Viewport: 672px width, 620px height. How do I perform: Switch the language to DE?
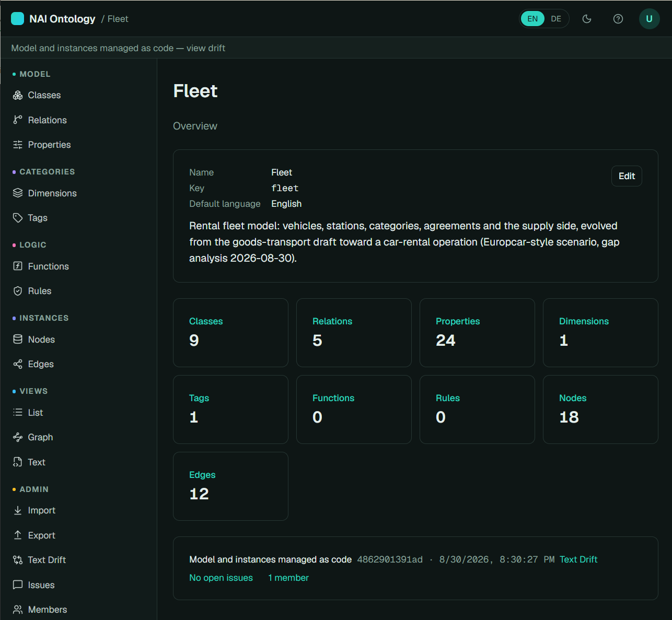coord(556,19)
